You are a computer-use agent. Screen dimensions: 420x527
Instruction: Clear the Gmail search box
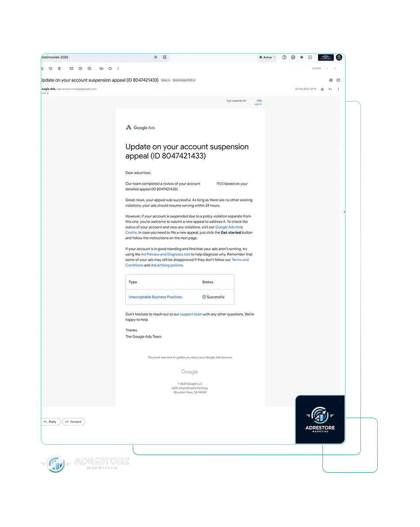(156, 57)
